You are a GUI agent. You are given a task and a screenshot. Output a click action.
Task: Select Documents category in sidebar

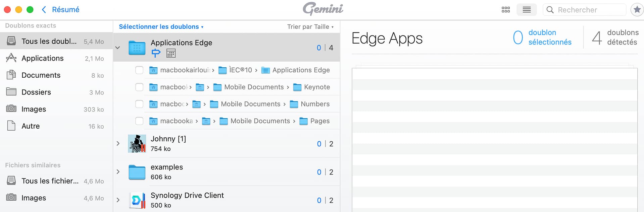click(41, 75)
